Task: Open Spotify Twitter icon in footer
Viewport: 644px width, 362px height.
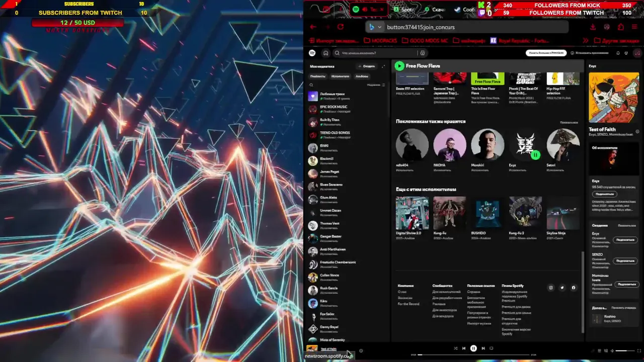Action: 562,288
